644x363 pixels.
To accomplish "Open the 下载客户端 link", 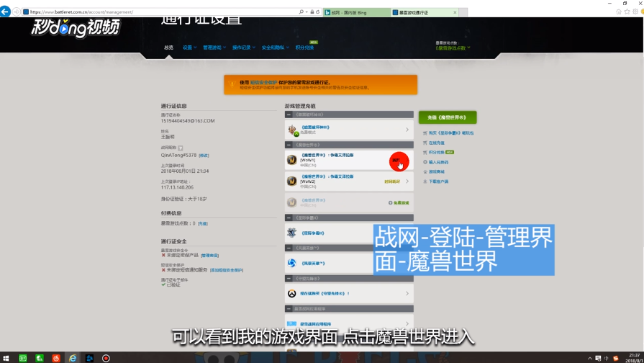I will pyautogui.click(x=438, y=181).
